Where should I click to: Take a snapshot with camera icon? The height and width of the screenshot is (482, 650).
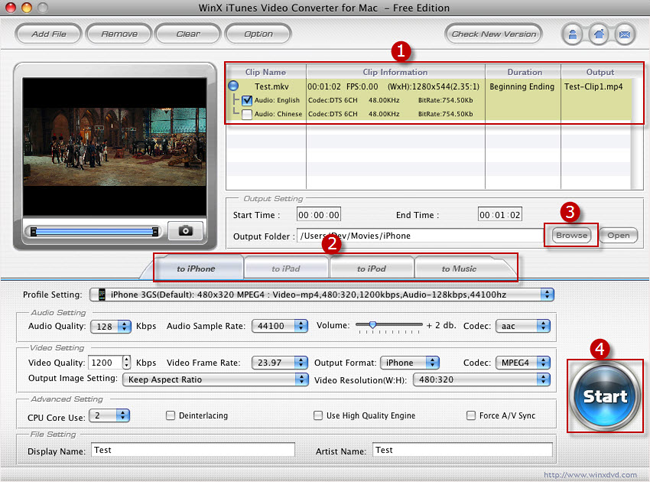185,230
